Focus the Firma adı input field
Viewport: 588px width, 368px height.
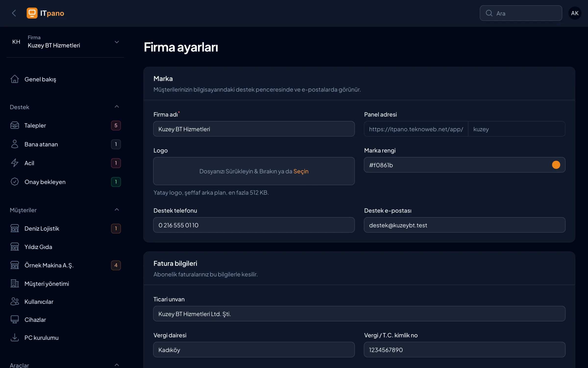tap(254, 129)
